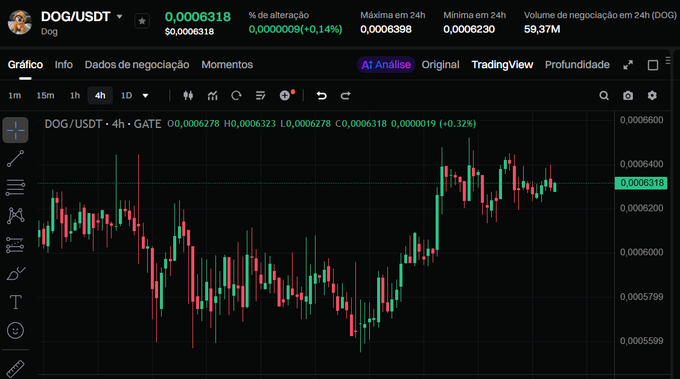Select the crosshair cursor tool
This screenshot has width=680, height=379.
(16, 130)
